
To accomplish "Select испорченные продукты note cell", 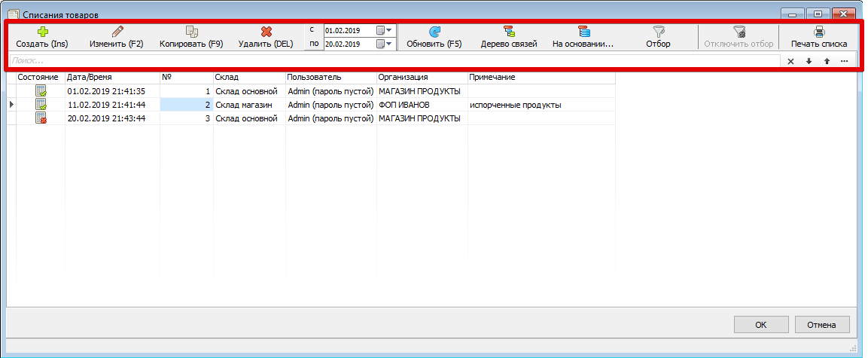I will coord(541,104).
